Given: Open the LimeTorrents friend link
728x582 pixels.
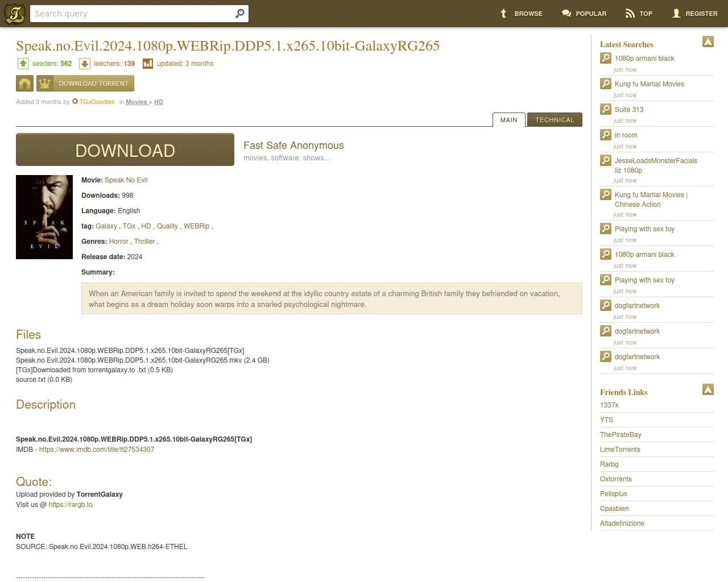Looking at the screenshot, I should (x=620, y=450).
